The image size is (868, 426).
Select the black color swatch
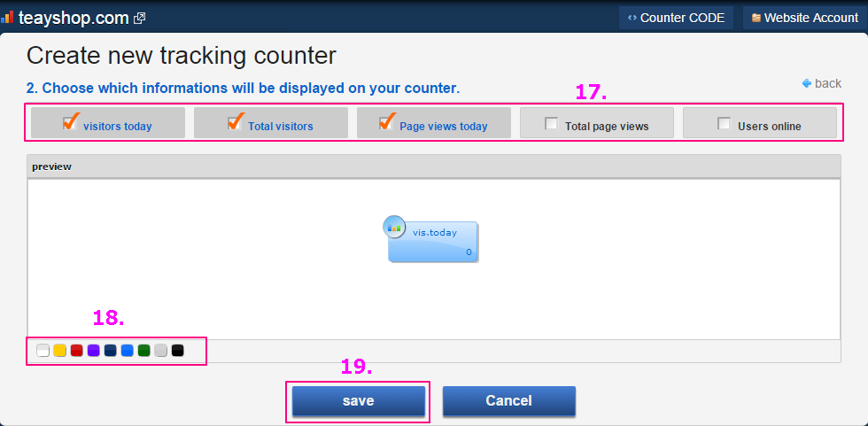pyautogui.click(x=177, y=351)
